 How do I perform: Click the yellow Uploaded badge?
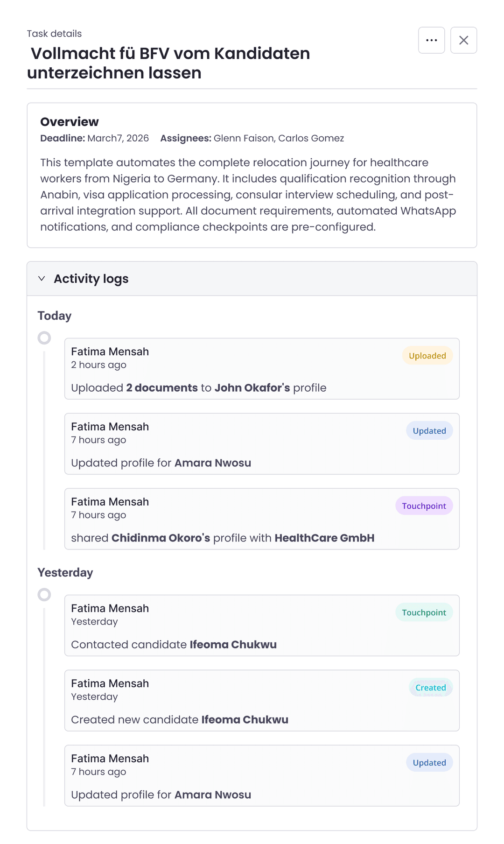click(427, 356)
